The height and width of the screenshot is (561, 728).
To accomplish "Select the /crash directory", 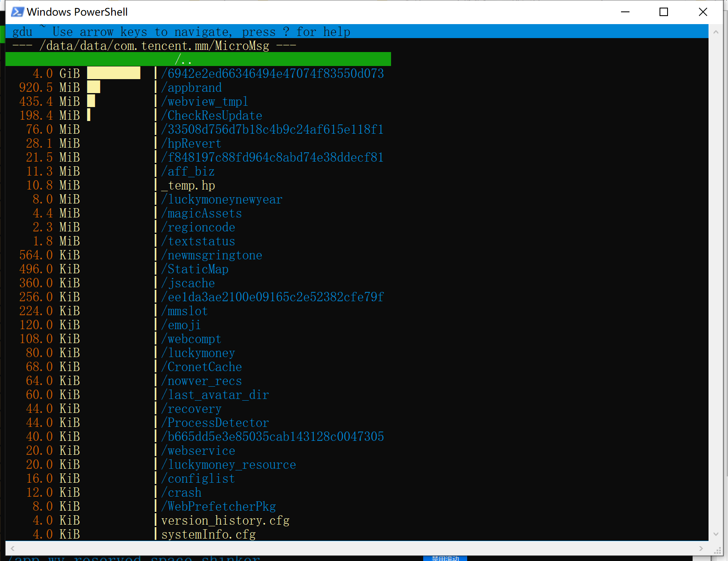I will pyautogui.click(x=181, y=492).
